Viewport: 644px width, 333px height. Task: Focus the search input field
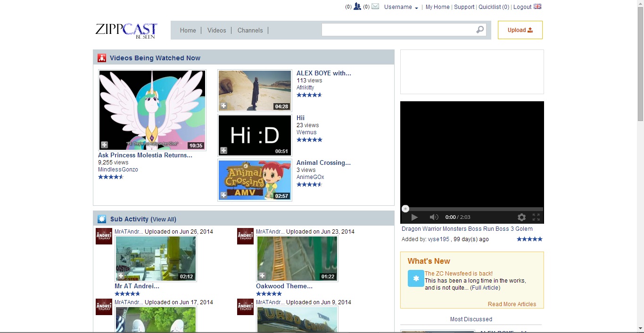(x=398, y=30)
